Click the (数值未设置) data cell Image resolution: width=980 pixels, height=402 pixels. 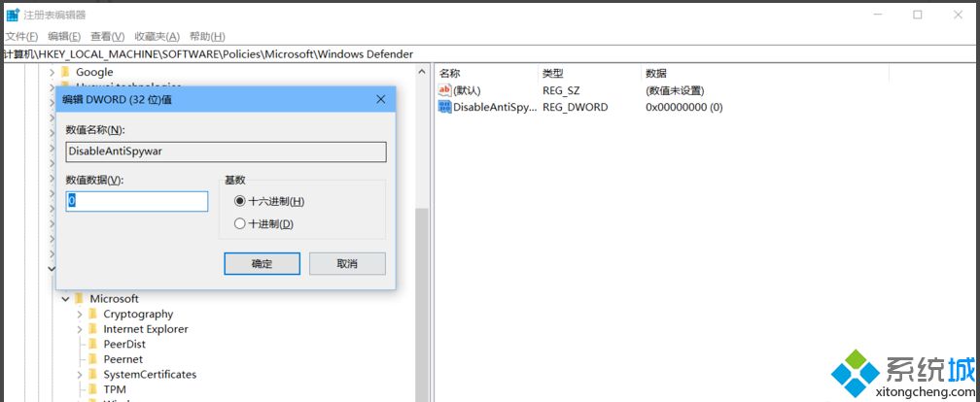click(x=675, y=90)
